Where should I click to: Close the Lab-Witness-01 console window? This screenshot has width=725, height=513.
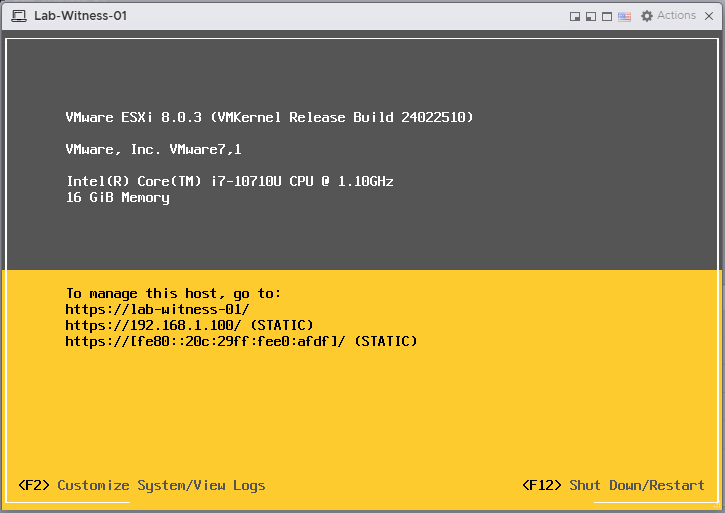click(709, 16)
